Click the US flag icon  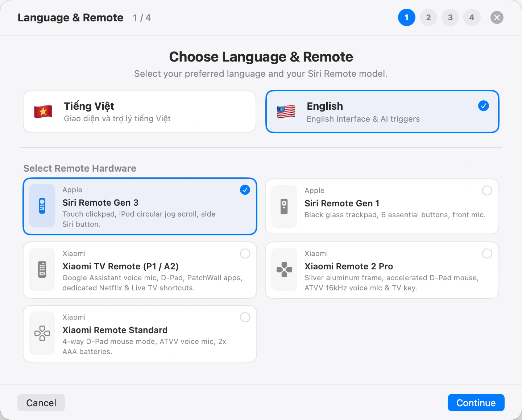(x=286, y=112)
